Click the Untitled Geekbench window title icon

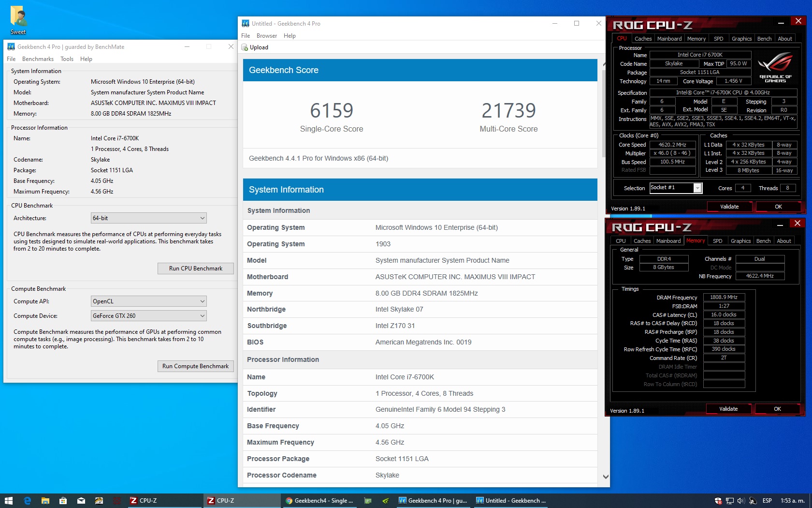coord(246,23)
